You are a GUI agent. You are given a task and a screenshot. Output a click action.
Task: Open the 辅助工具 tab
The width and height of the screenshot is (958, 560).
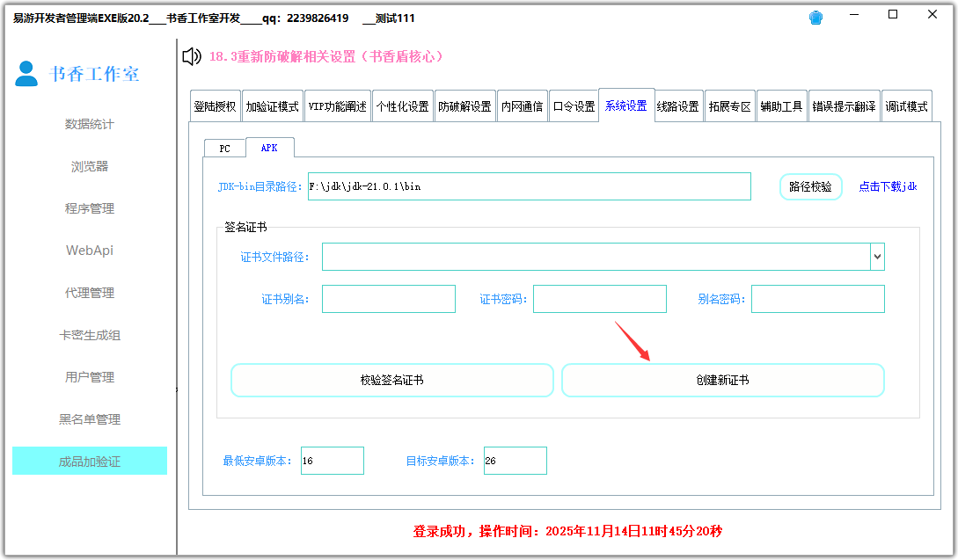[781, 105]
